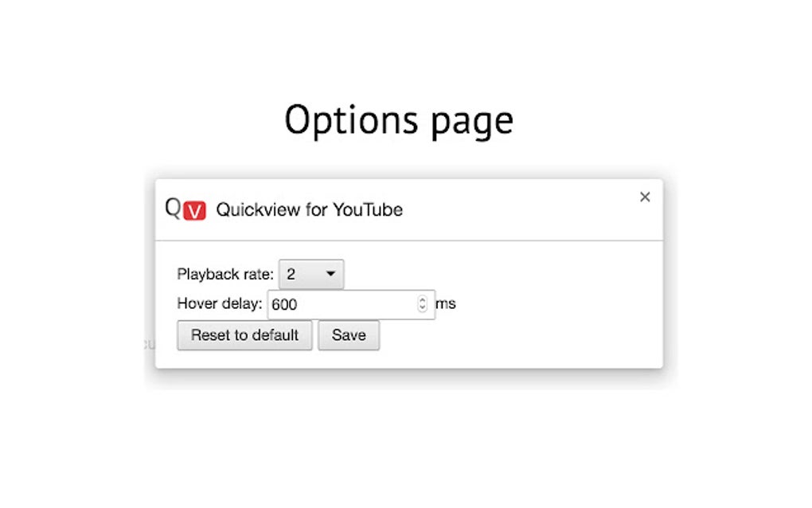Click the up arrow on the hover delay stepper
This screenshot has width=812, height=508.
coord(421,299)
